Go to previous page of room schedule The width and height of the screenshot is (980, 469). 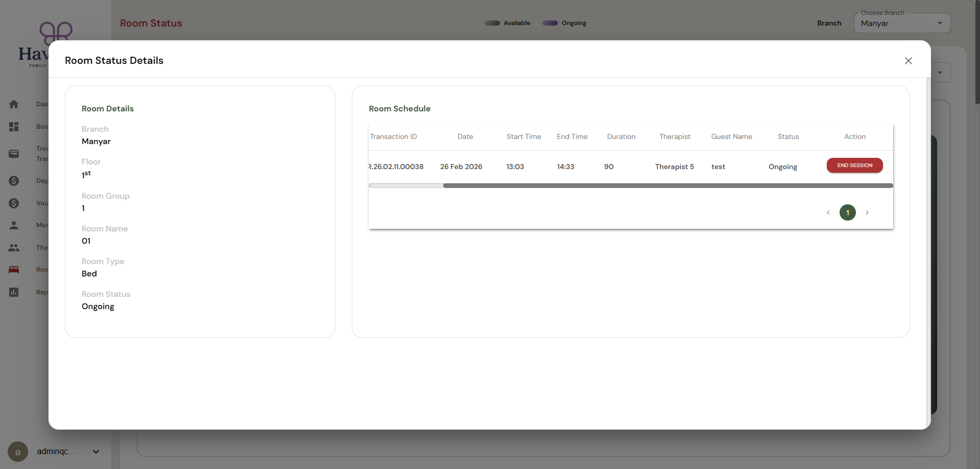pyautogui.click(x=828, y=213)
